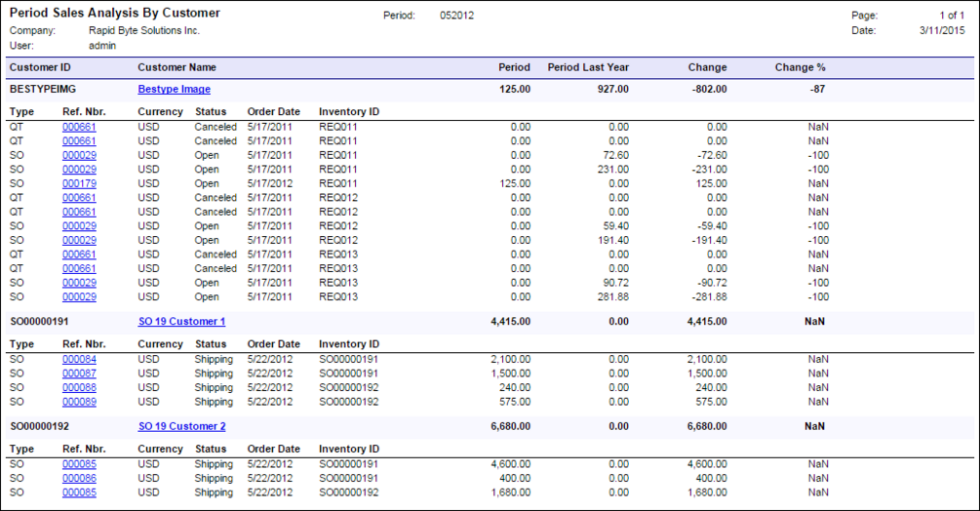Image resolution: width=980 pixels, height=511 pixels.
Task: Open order 000089 reference link
Action: click(79, 403)
